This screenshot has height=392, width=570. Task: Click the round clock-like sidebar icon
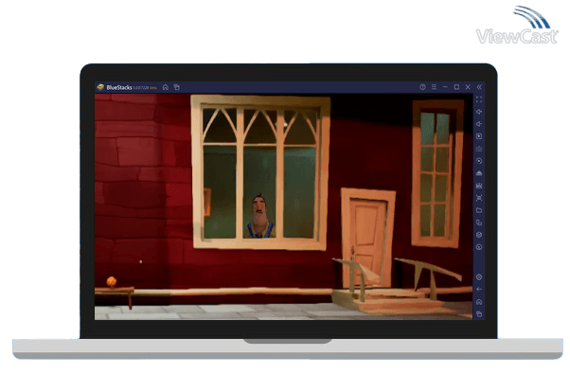coord(479,247)
